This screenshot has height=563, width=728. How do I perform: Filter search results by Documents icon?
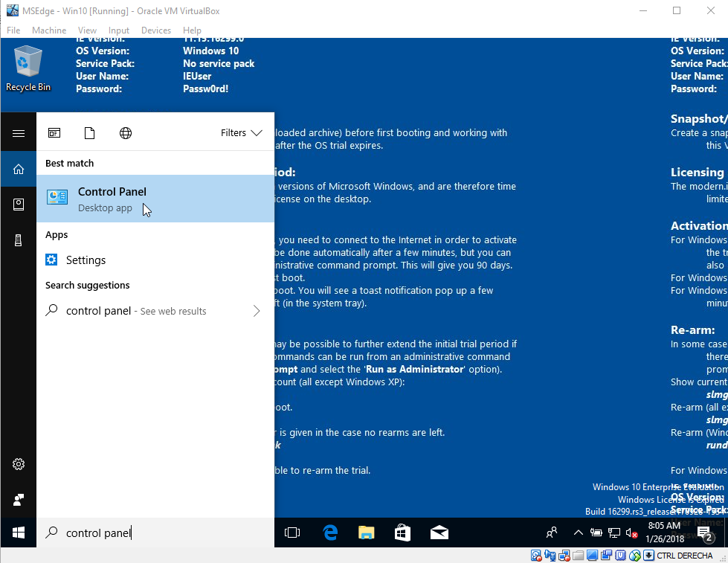pos(90,133)
